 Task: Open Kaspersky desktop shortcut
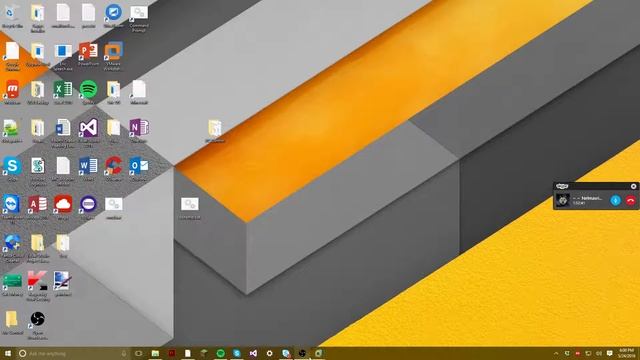point(38,287)
